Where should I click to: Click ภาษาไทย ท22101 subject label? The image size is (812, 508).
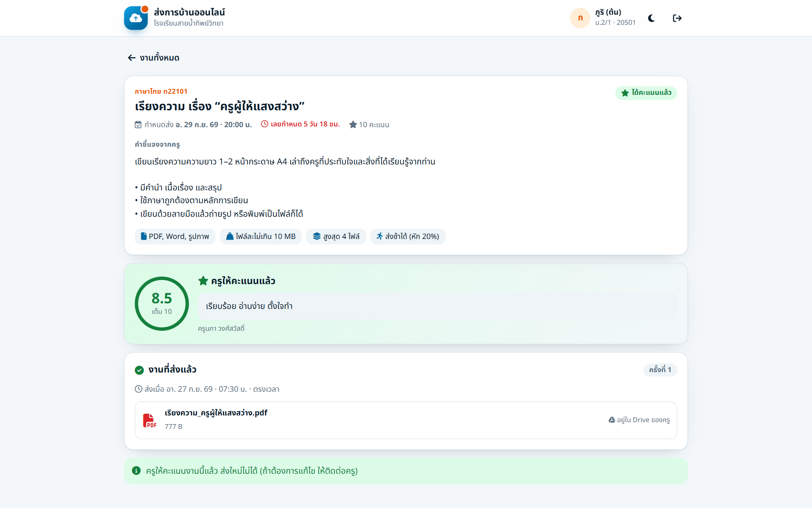(161, 91)
